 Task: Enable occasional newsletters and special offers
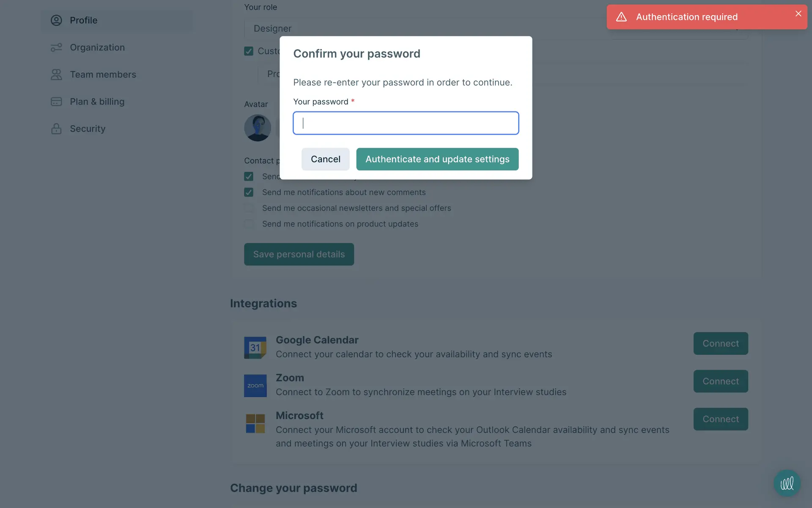coord(249,208)
